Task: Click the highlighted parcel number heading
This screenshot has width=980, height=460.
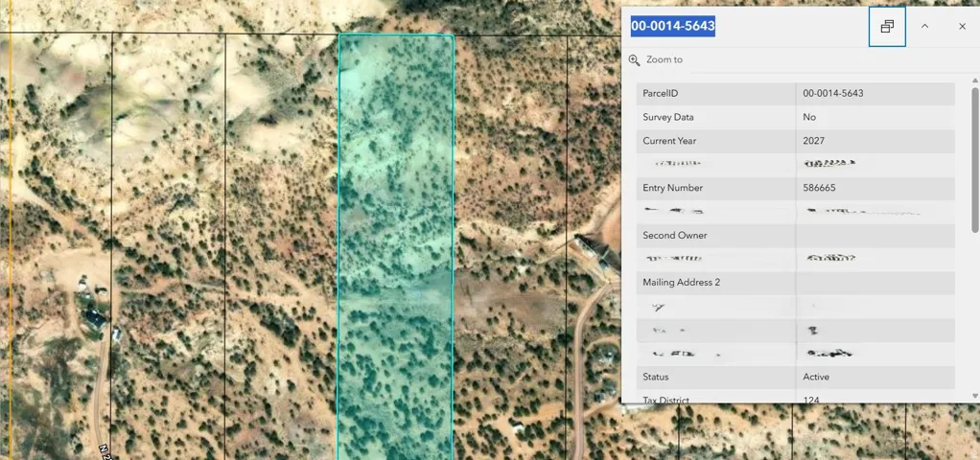Action: (x=673, y=26)
